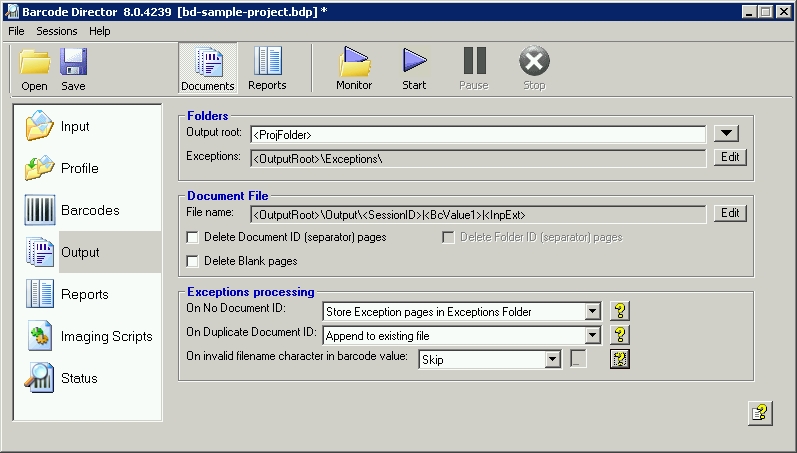Open the Sessions menu
This screenshot has width=797, height=453.
point(57,31)
